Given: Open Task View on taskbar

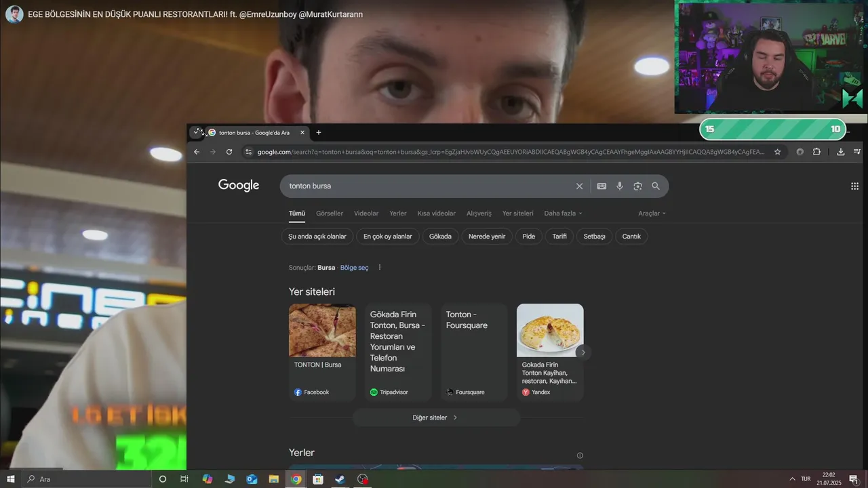Looking at the screenshot, I should (184, 479).
